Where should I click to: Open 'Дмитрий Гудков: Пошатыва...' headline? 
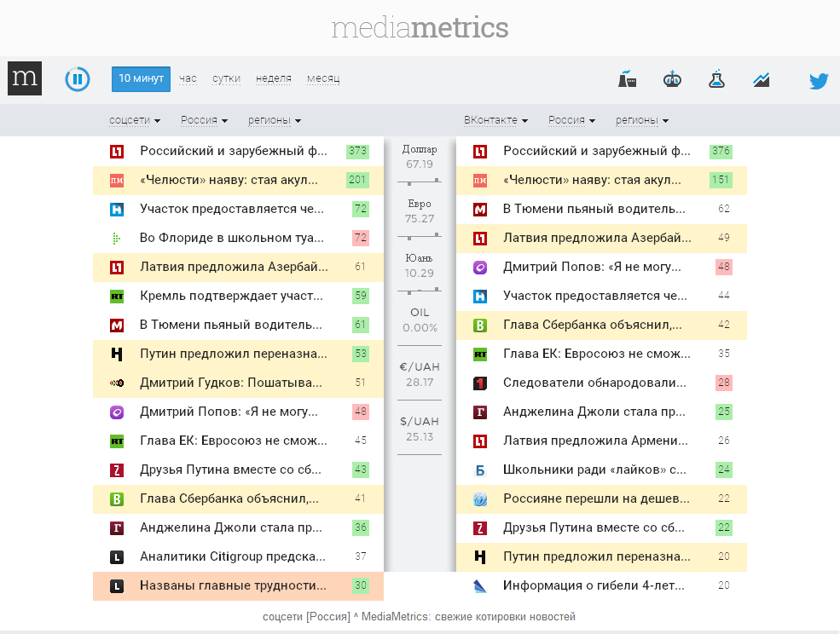(231, 383)
